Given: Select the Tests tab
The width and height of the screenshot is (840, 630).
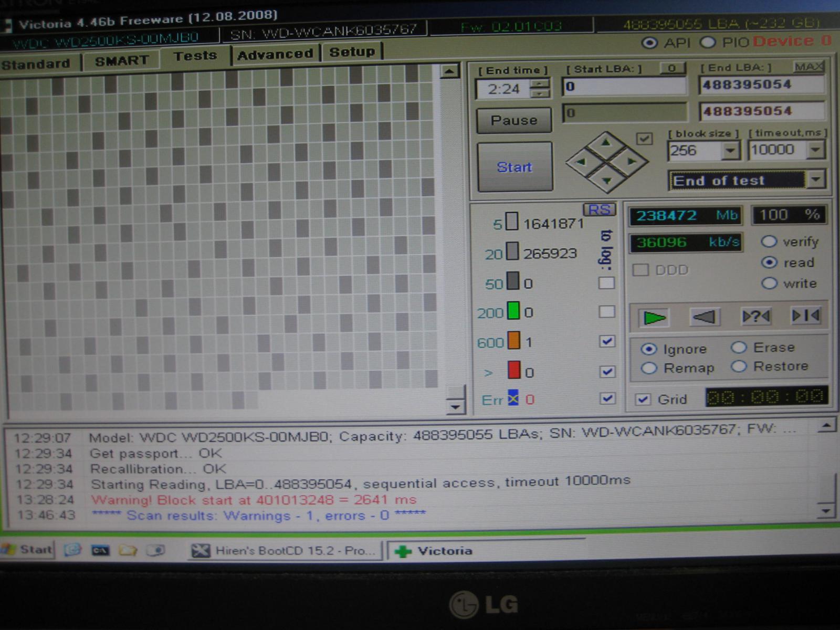Looking at the screenshot, I should tap(195, 56).
